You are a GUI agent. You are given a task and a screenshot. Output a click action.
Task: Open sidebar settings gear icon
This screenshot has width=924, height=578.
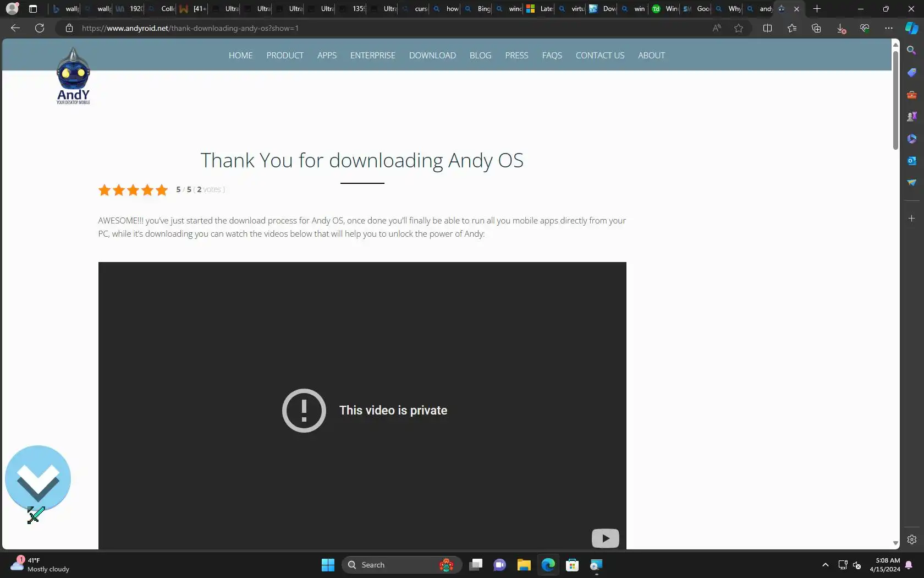912,539
